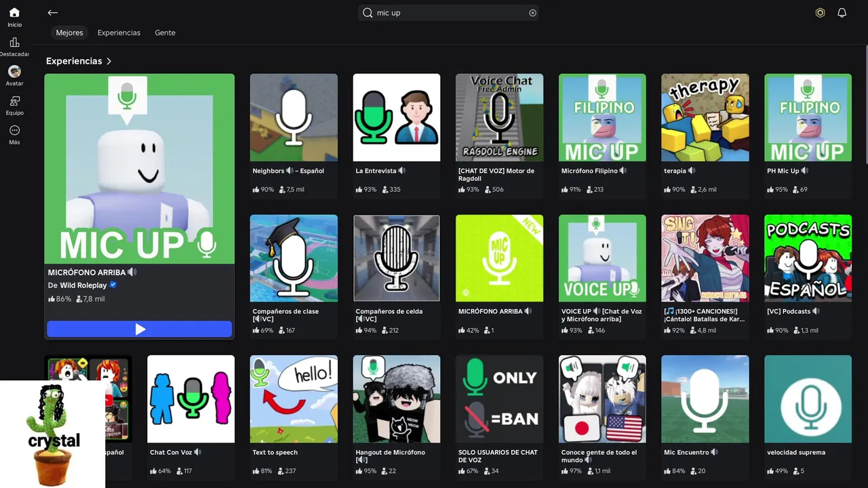868x488 pixels.
Task: Click the players icon beside 146
Action: coord(591,331)
